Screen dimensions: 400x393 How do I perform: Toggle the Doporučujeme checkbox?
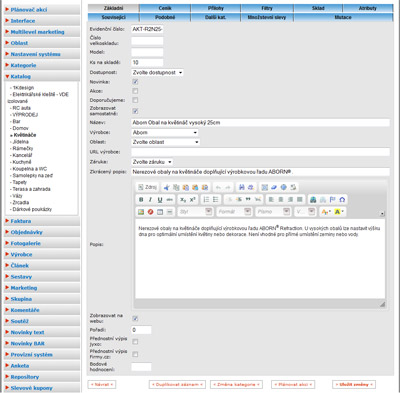click(135, 100)
